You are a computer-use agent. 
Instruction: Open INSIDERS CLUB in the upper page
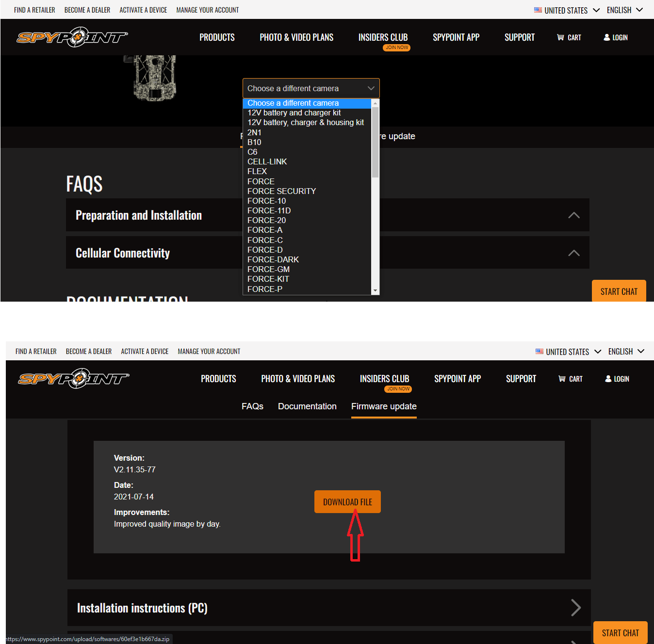point(383,37)
